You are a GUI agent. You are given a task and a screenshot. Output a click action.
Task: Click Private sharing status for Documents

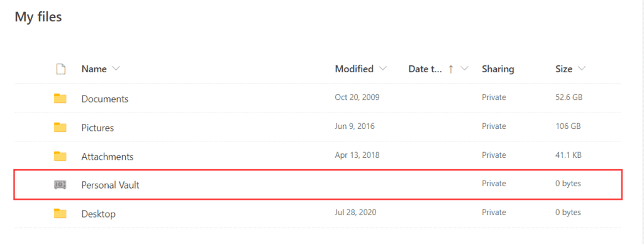tap(494, 97)
